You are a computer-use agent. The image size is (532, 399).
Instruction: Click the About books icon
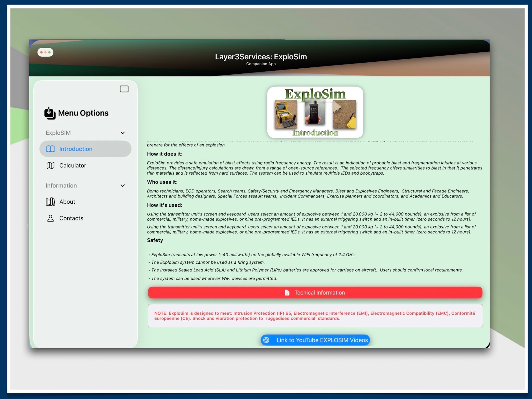[50, 202]
